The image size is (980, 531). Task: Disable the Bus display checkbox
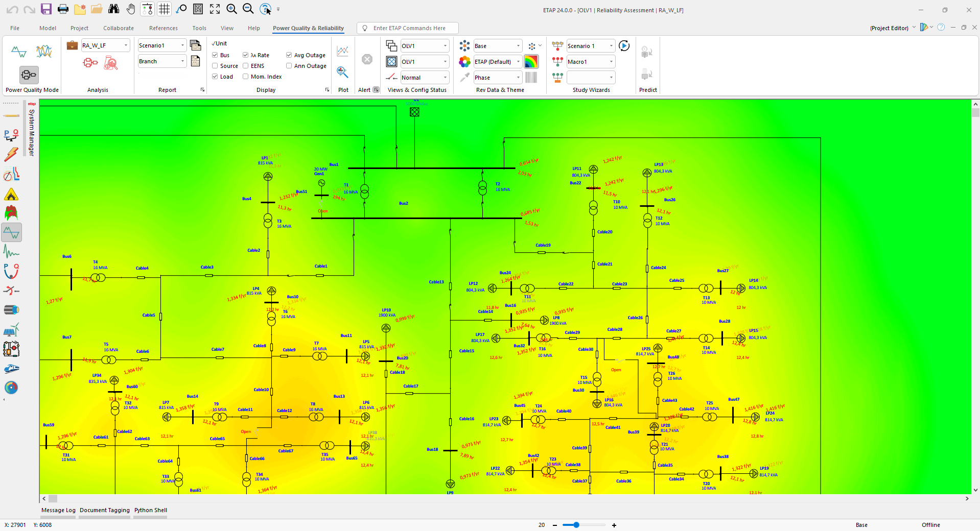pyautogui.click(x=215, y=55)
